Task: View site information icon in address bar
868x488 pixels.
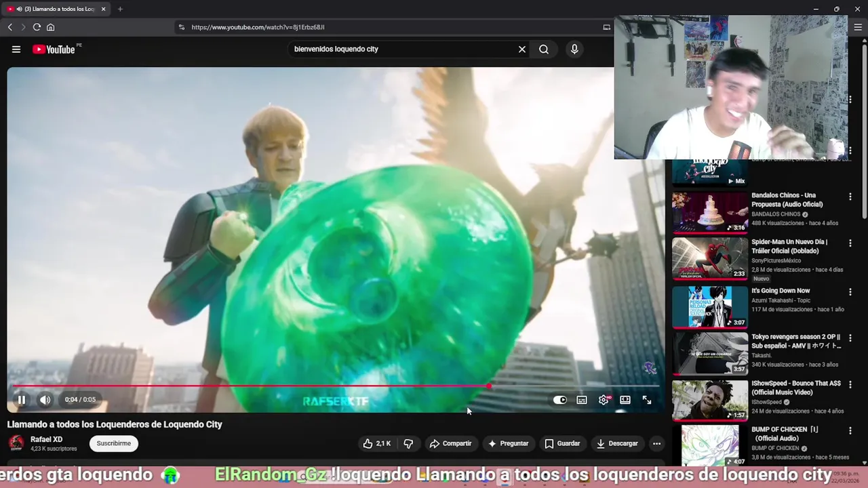Action: pyautogui.click(x=181, y=27)
